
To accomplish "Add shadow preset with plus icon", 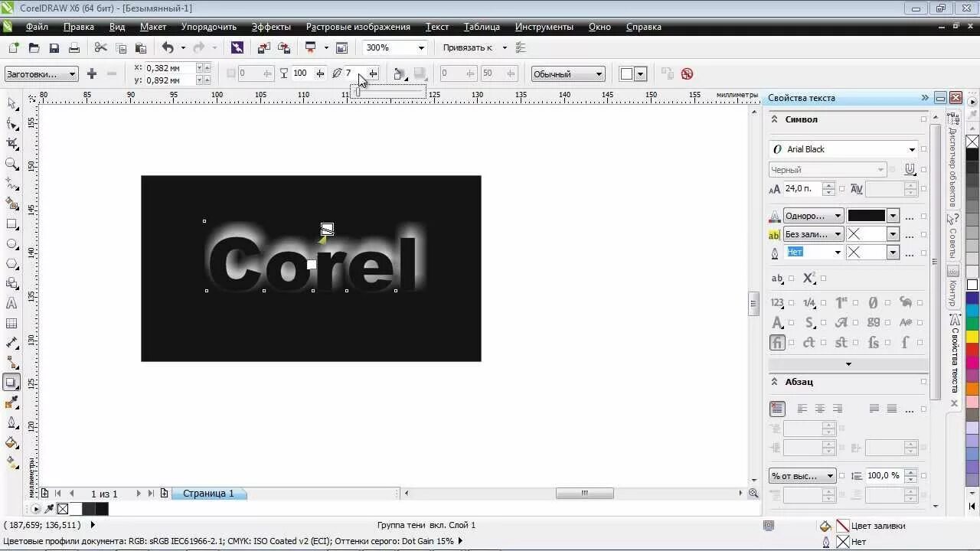I will [92, 74].
